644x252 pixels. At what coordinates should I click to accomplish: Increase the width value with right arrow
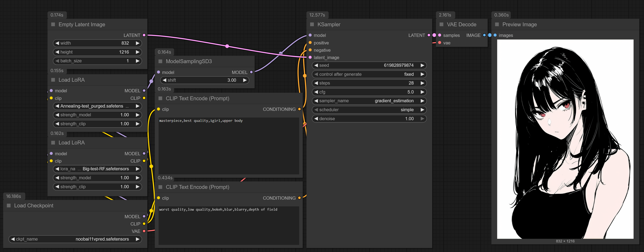pos(138,43)
